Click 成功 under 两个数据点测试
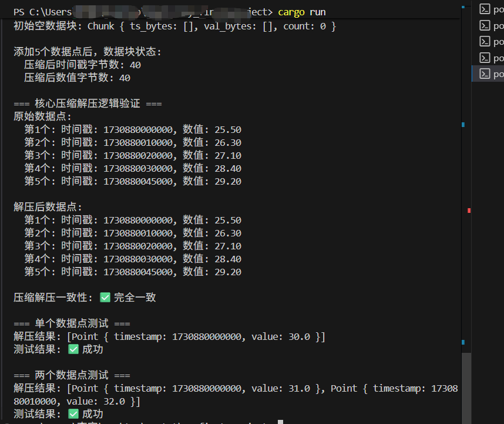Screen dimensions: 504x424 coord(93,414)
